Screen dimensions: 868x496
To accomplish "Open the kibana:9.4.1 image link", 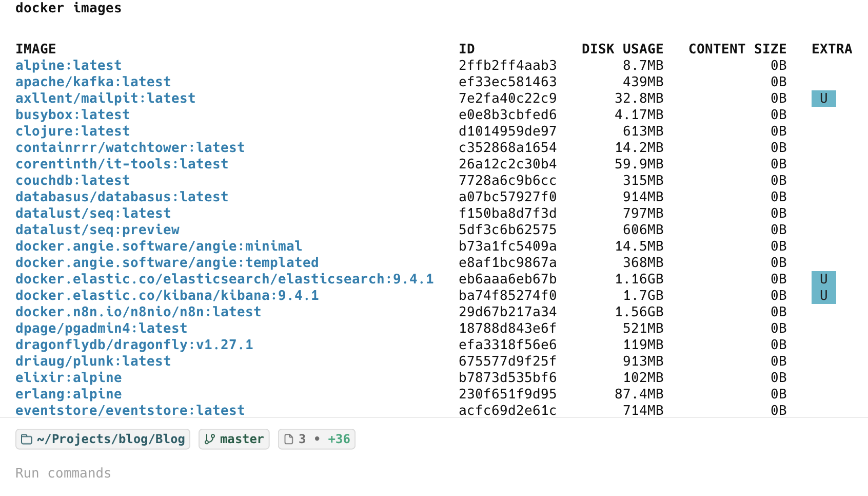I will (x=167, y=296).
